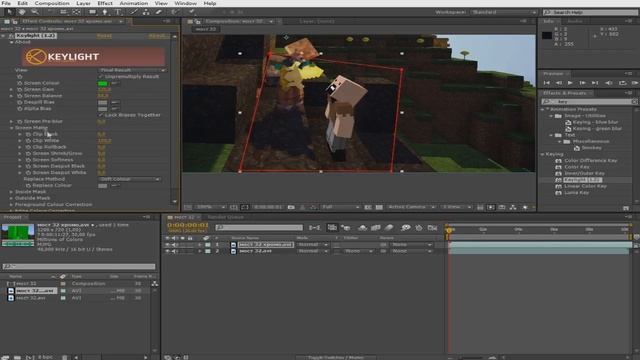Click timeline Draft 3D icon
The height and width of the screenshot is (360, 640).
[x=346, y=228]
